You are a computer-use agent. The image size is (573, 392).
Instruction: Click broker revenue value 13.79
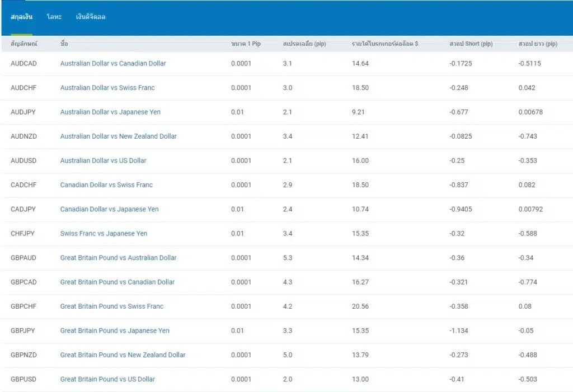point(360,355)
